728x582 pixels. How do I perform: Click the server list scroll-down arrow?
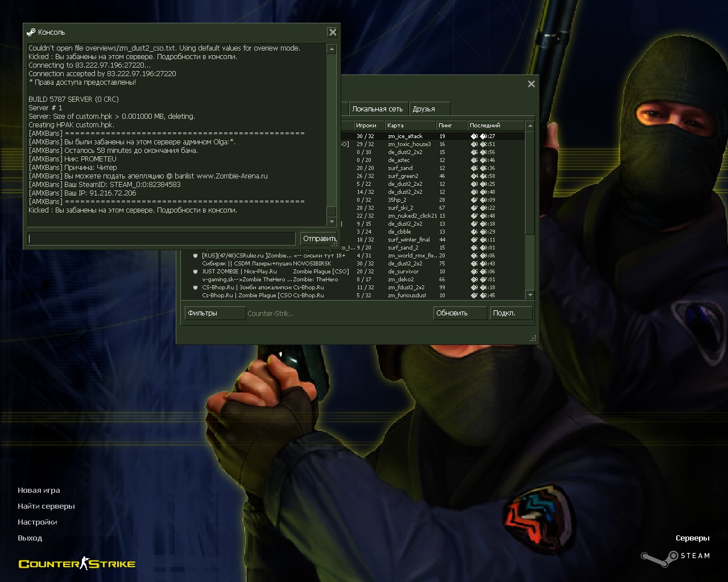(530, 295)
